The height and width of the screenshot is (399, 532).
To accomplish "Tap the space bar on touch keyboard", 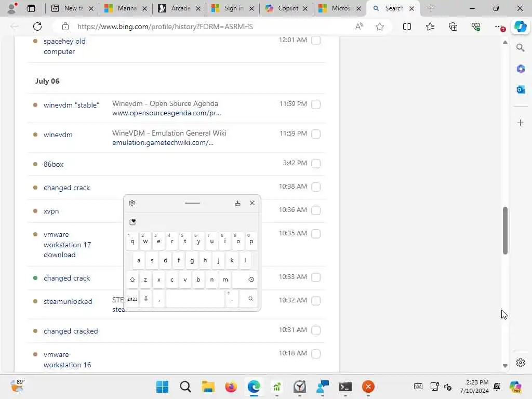I will 195,299.
